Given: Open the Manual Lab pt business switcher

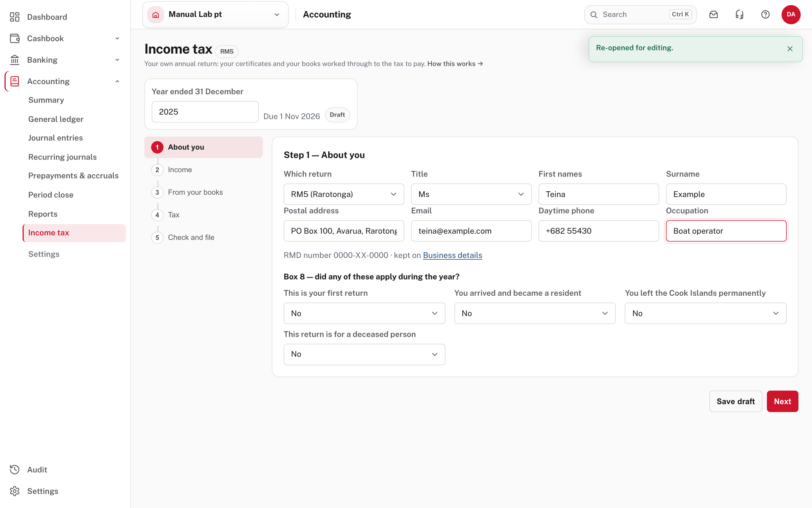Looking at the screenshot, I should click(215, 14).
